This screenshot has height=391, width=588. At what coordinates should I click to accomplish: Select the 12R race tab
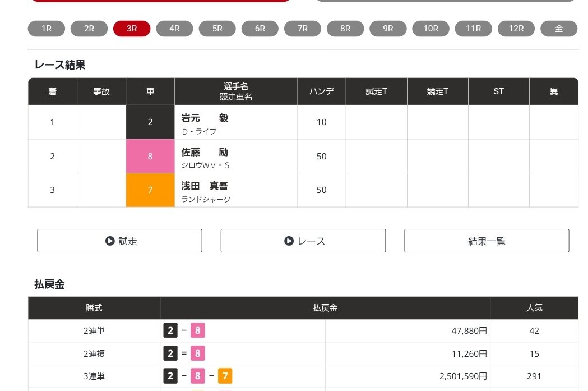[516, 29]
